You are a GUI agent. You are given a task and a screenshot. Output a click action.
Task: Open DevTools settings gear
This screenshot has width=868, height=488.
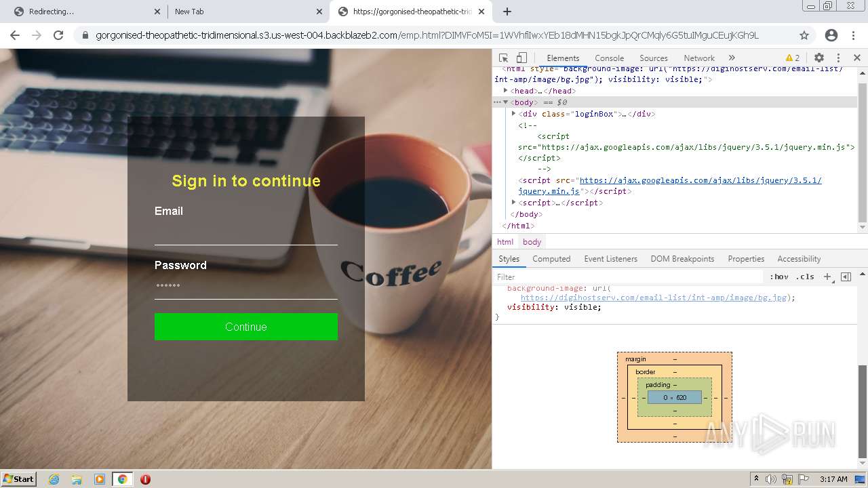tap(819, 58)
